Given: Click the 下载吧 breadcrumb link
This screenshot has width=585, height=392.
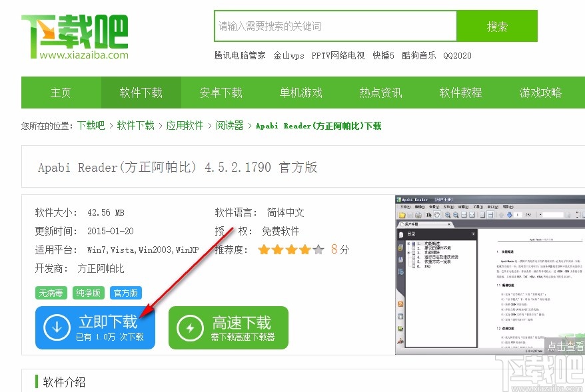Looking at the screenshot, I should pyautogui.click(x=91, y=126).
